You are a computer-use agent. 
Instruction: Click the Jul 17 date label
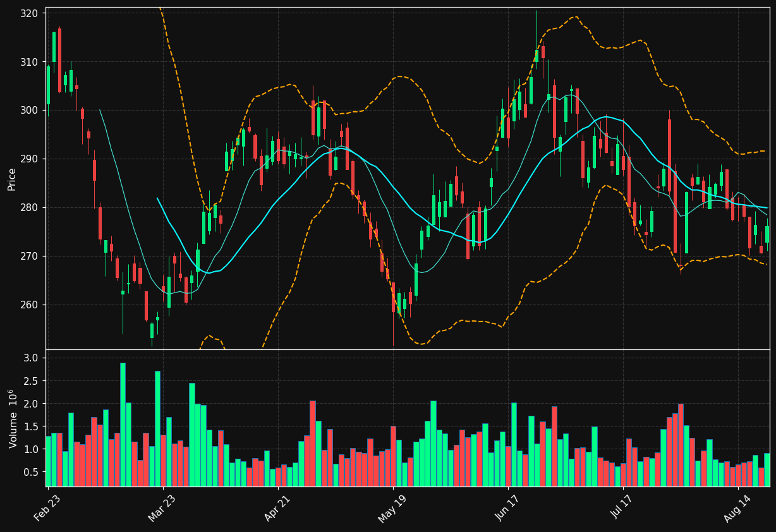tap(623, 507)
